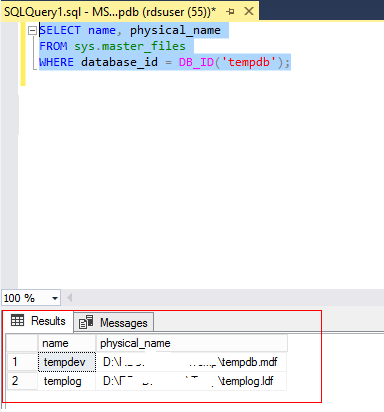
Task: Click the tempdev cell
Action: click(x=67, y=362)
